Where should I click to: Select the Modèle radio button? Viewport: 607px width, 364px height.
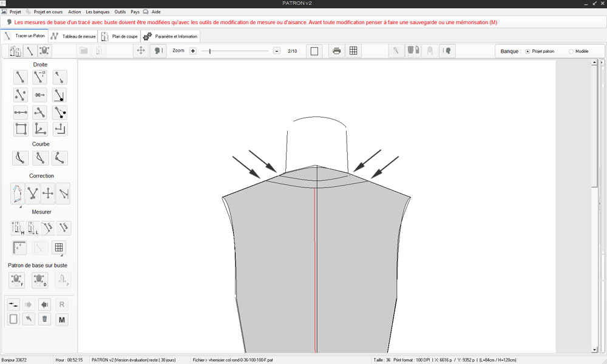click(571, 52)
